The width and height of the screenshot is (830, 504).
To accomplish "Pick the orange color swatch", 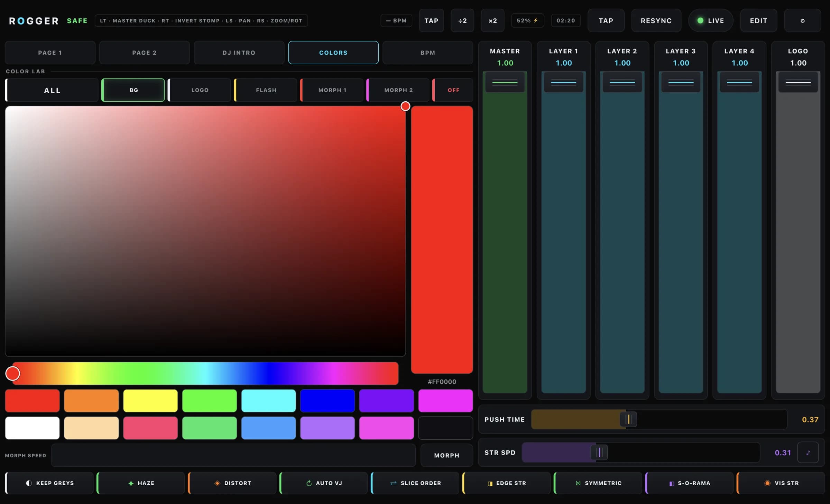I will [x=91, y=401].
